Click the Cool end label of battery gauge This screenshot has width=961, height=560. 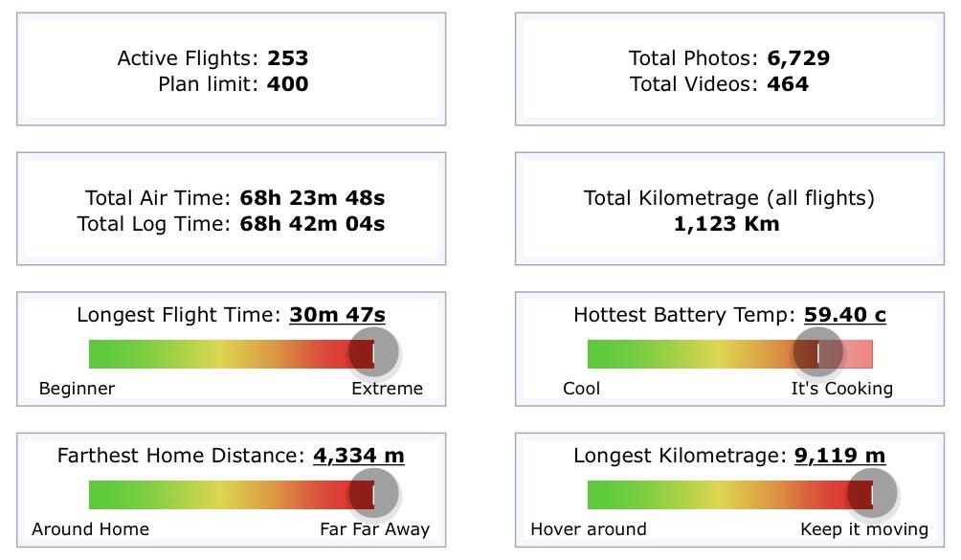(x=582, y=389)
